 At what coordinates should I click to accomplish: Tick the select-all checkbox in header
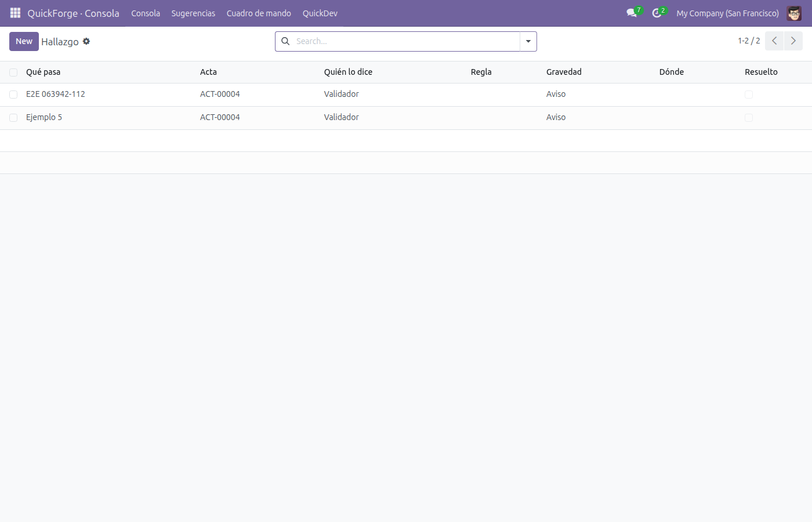[13, 72]
